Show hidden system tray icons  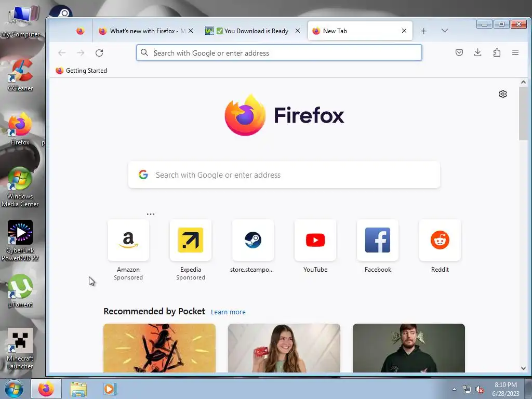[454, 390]
